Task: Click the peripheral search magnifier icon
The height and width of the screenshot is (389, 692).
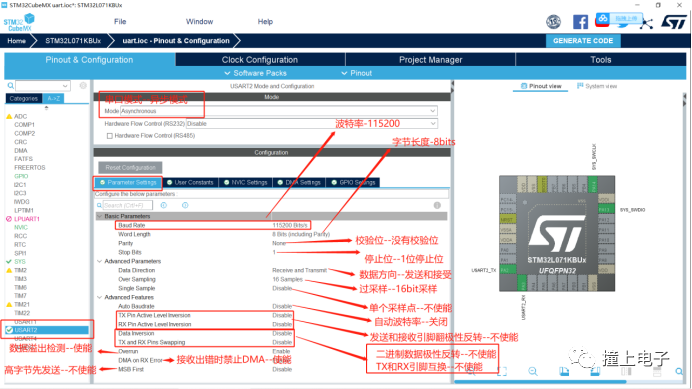Action: [x=10, y=85]
